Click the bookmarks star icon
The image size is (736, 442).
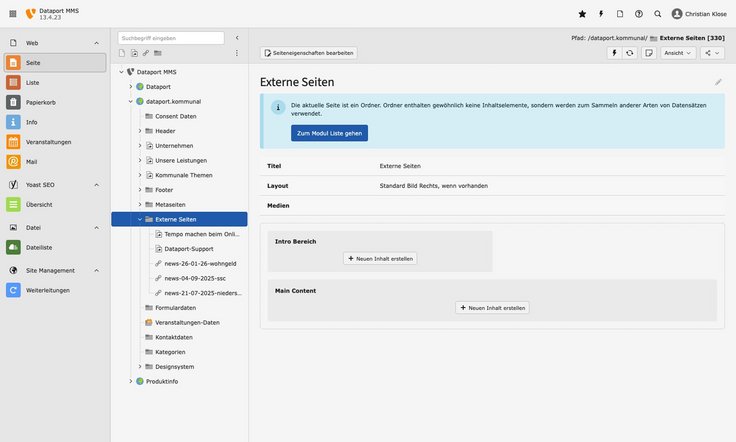(582, 14)
